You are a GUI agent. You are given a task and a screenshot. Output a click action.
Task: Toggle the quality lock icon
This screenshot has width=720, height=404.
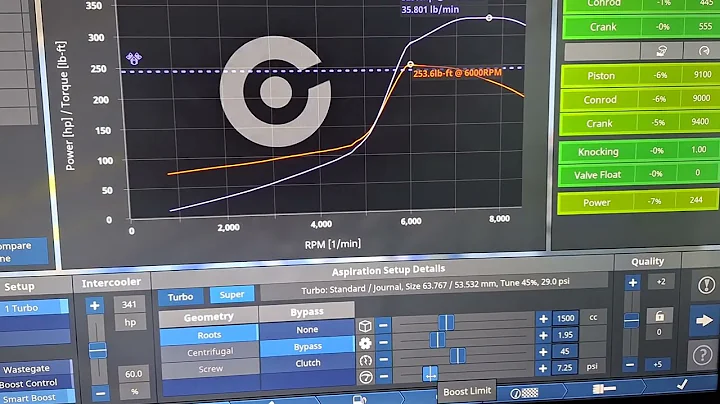pos(659,315)
